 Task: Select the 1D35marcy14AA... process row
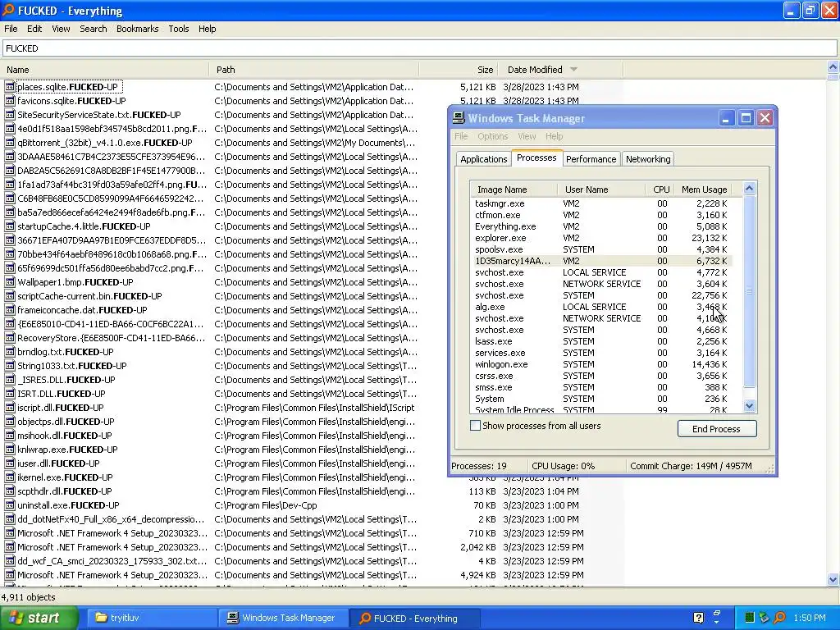[x=601, y=261]
